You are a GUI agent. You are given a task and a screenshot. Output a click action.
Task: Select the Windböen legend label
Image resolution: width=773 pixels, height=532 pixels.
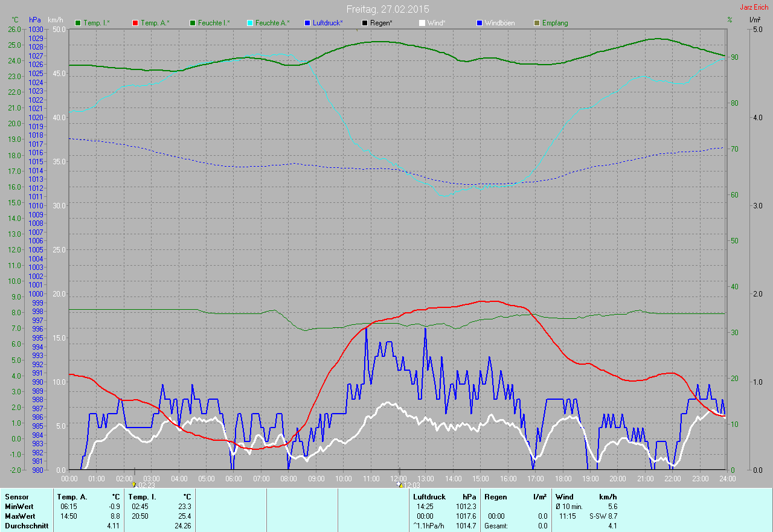point(500,23)
